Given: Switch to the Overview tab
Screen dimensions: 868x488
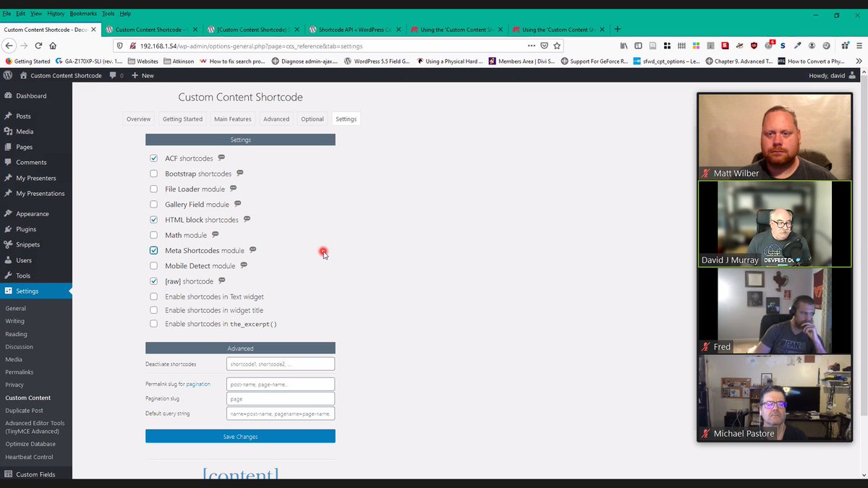Looking at the screenshot, I should point(138,119).
